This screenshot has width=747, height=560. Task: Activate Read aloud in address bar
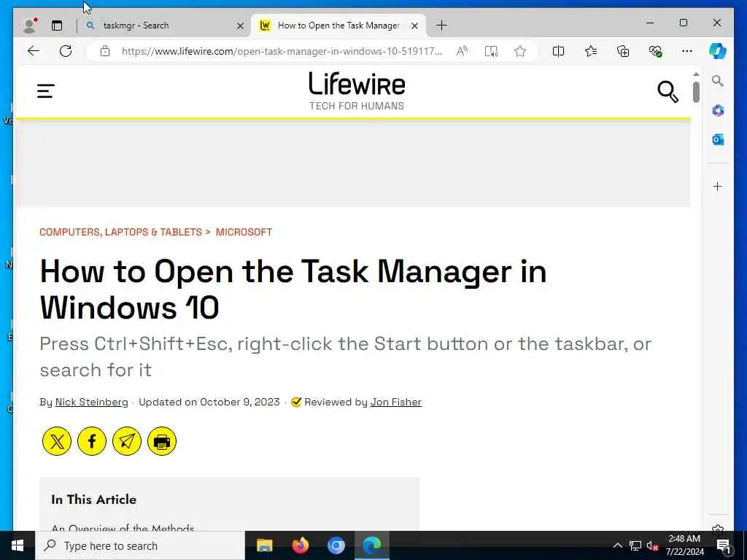point(462,51)
